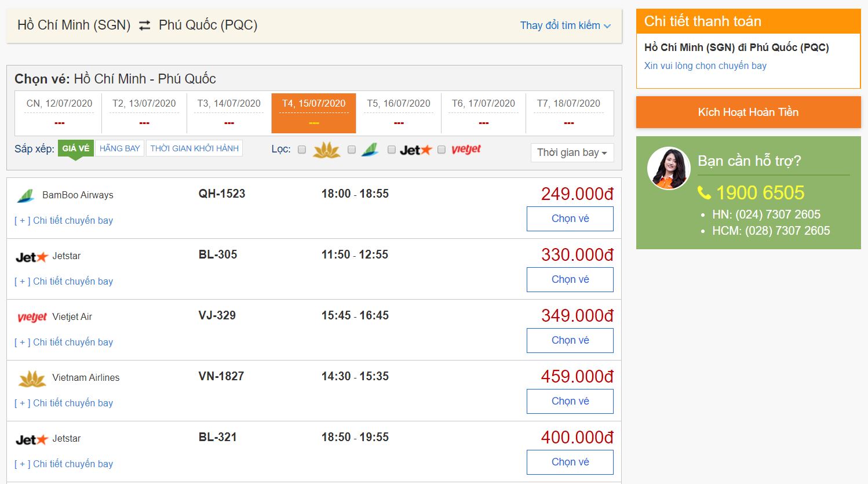Click flight time 14:30 - 15:35
This screenshot has width=868, height=484.
[355, 376]
